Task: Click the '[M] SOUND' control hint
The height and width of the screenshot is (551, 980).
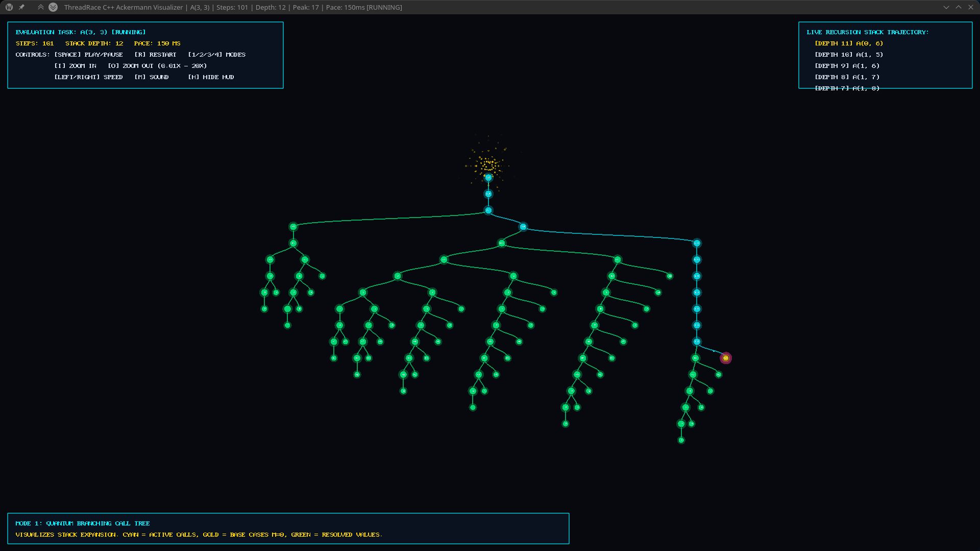Action: 152,77
